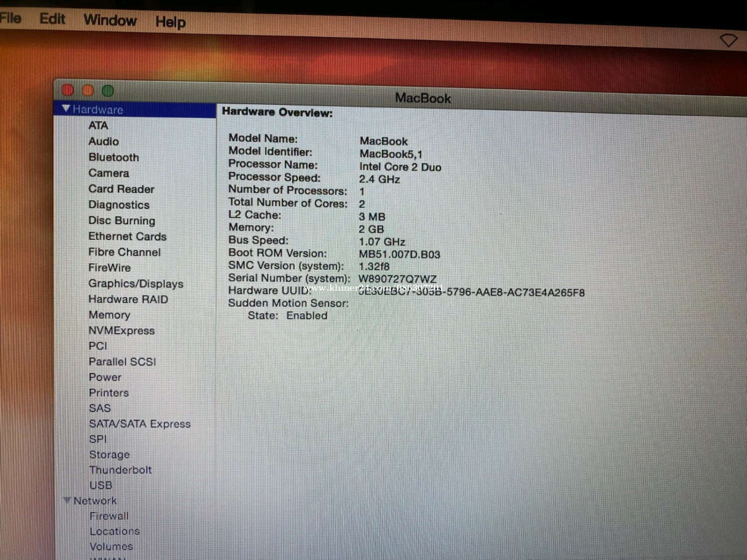Select Camera in the sidebar
Viewport: 747px width, 560px height.
coord(109,173)
